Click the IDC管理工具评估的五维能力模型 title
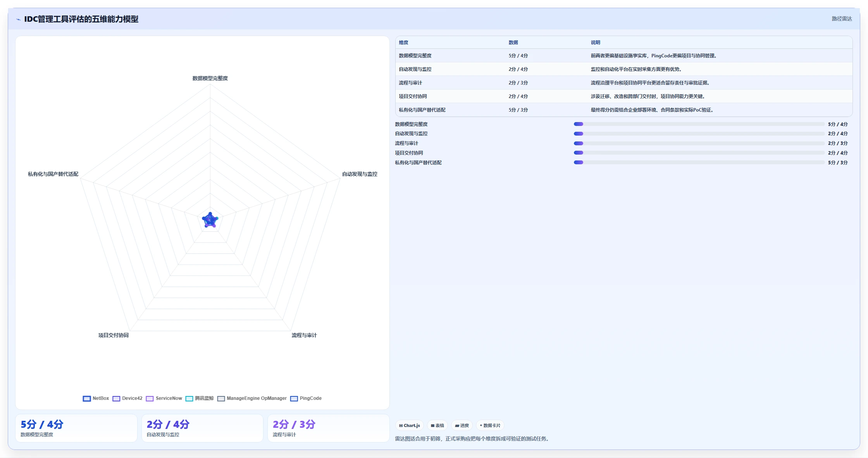 [81, 19]
